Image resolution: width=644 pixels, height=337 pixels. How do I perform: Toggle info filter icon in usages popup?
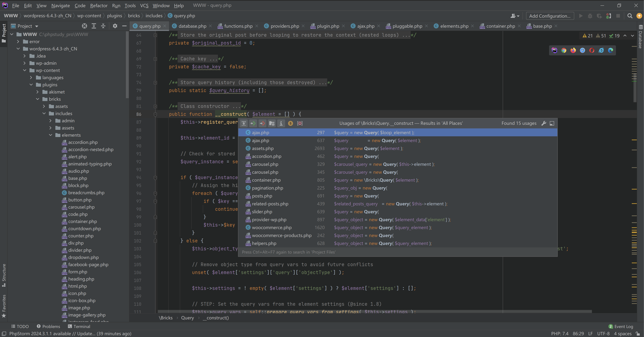click(x=281, y=123)
